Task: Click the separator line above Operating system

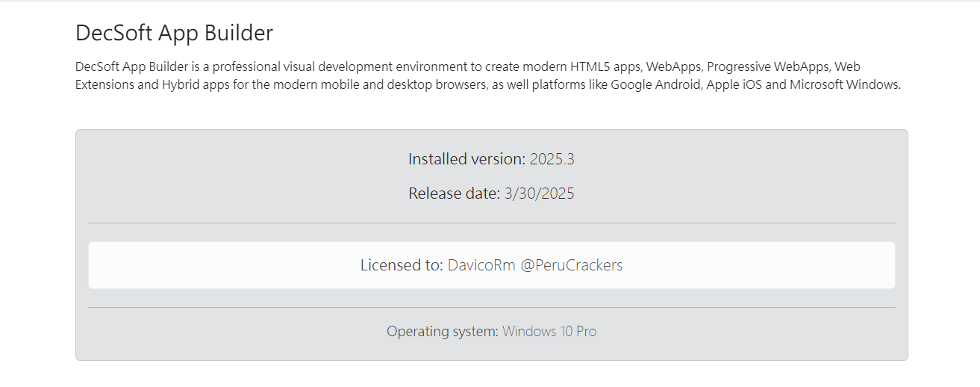Action: [x=491, y=307]
